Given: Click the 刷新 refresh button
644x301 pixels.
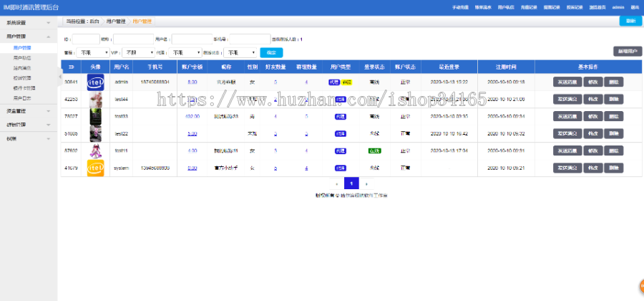Looking at the screenshot, I should click(x=630, y=21).
